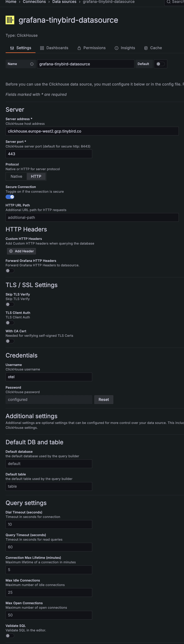Image resolution: width=184 pixels, height=644 pixels.
Task: Click the Default table input field
Action: pyautogui.click(x=49, y=486)
